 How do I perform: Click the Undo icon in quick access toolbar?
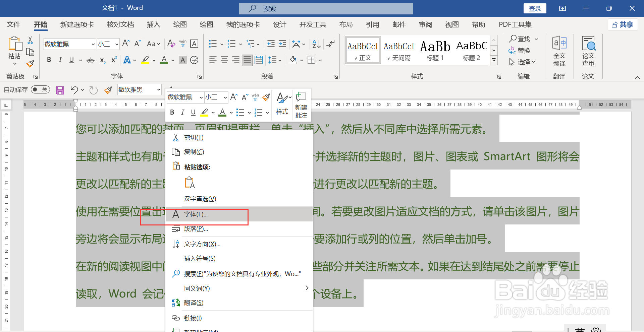point(74,90)
